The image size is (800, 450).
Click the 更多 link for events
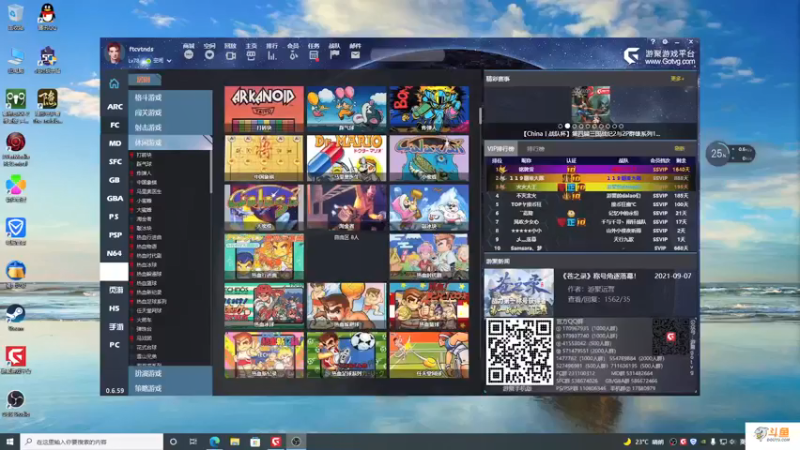click(677, 79)
